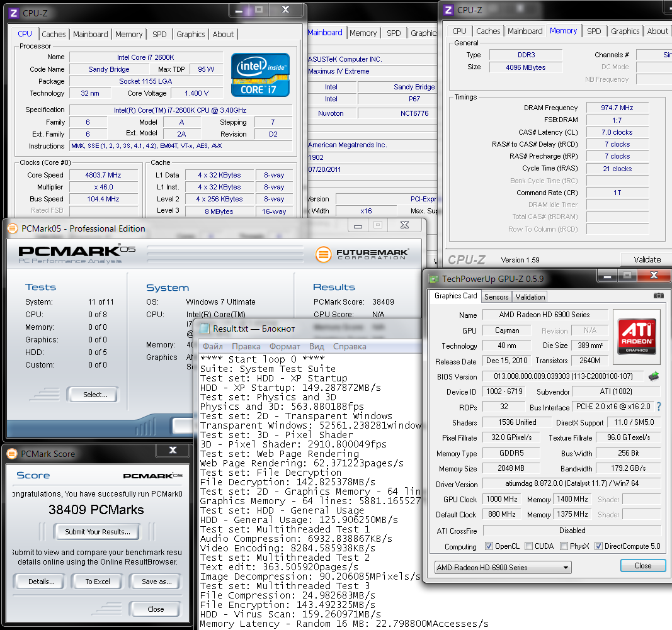
Task: Toggle the PhysX checkbox in GPU-Z
Action: coord(564,546)
